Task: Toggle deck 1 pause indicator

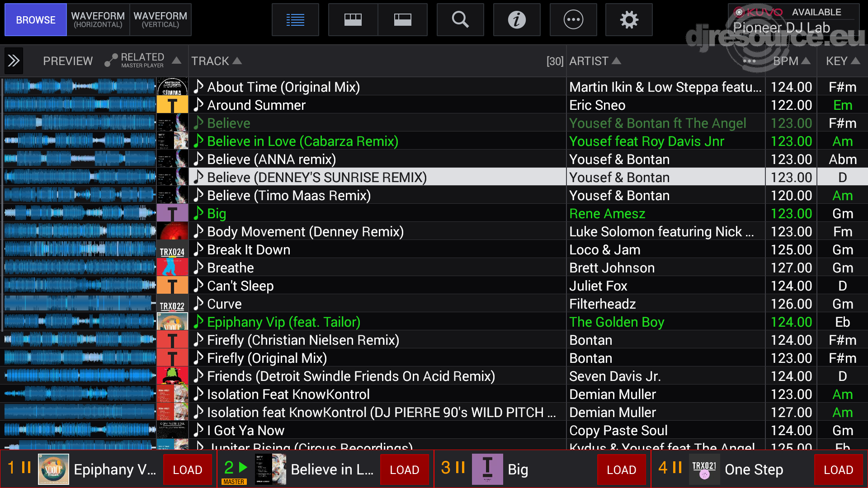Action: [26, 467]
